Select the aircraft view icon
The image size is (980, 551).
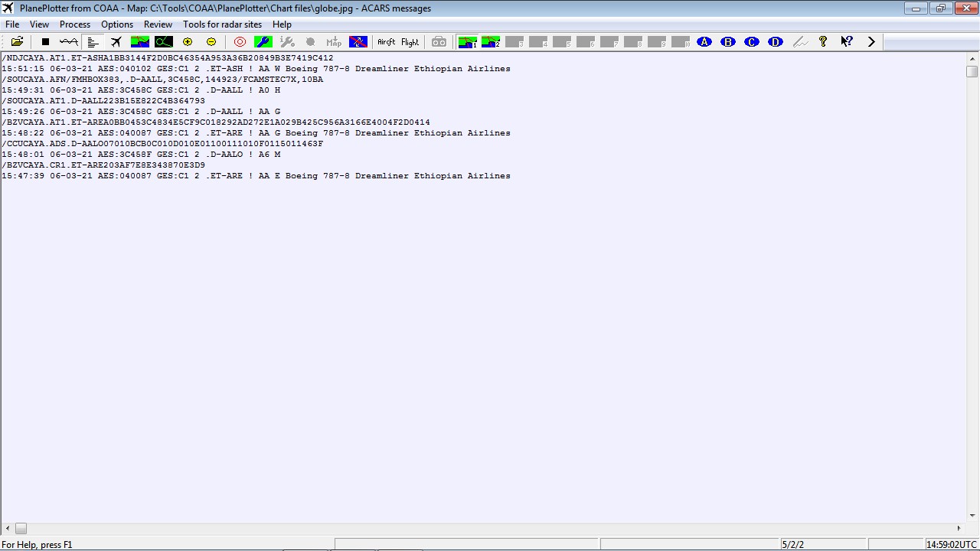point(116,41)
